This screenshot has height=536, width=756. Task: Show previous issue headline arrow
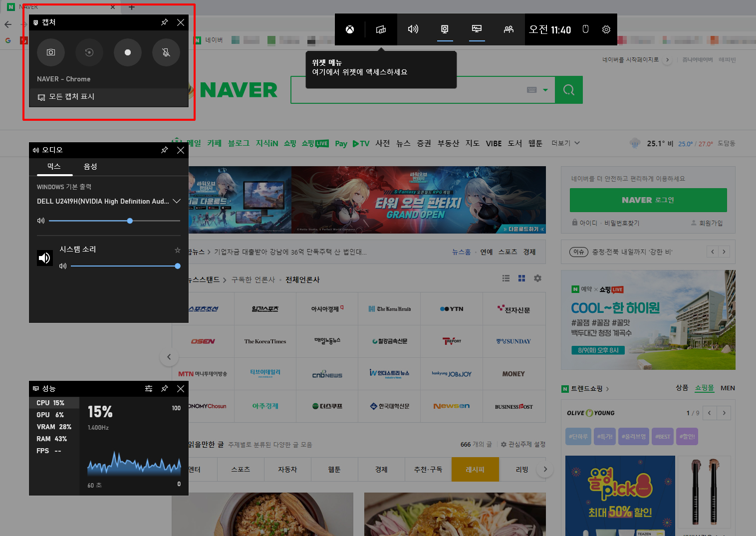click(713, 252)
